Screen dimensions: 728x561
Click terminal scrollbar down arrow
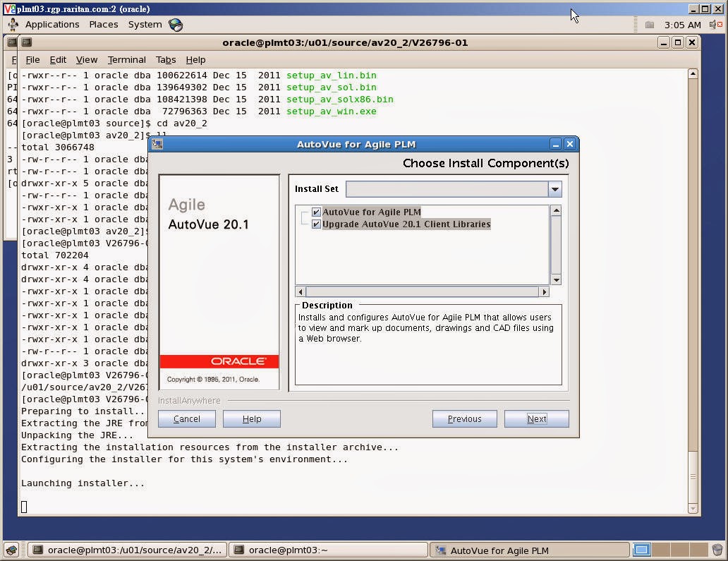click(x=693, y=509)
